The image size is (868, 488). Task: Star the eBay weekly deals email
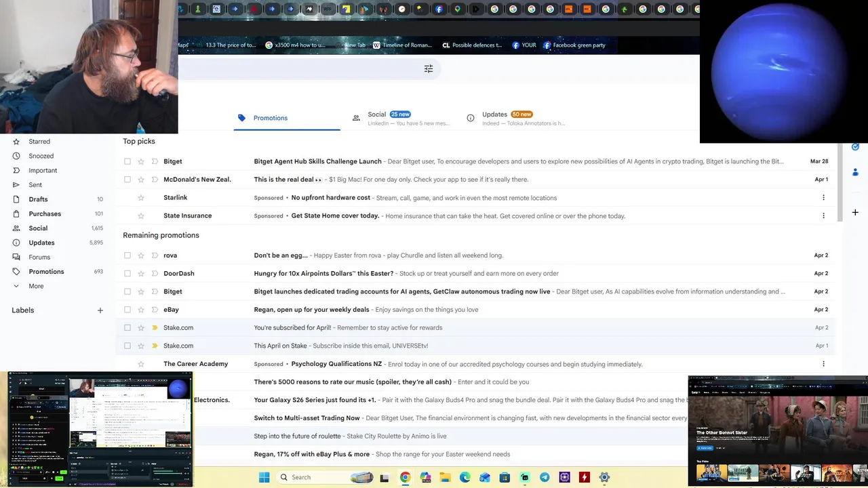coord(141,310)
